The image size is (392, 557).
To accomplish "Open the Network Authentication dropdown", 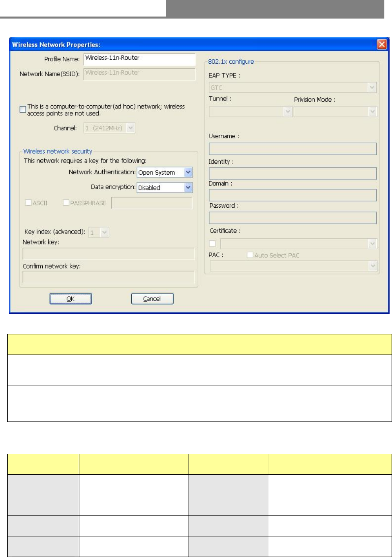I will tap(165, 172).
